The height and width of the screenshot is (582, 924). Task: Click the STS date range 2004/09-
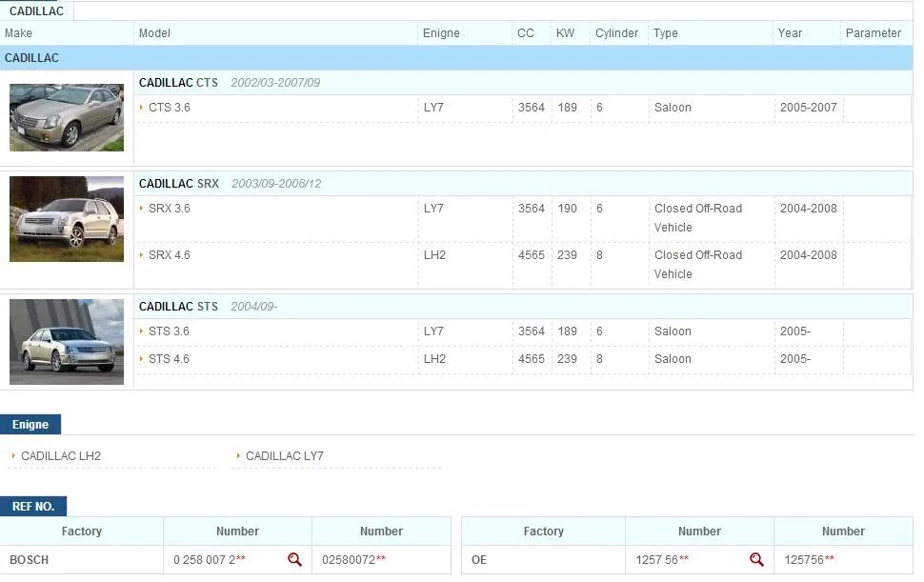click(x=253, y=307)
